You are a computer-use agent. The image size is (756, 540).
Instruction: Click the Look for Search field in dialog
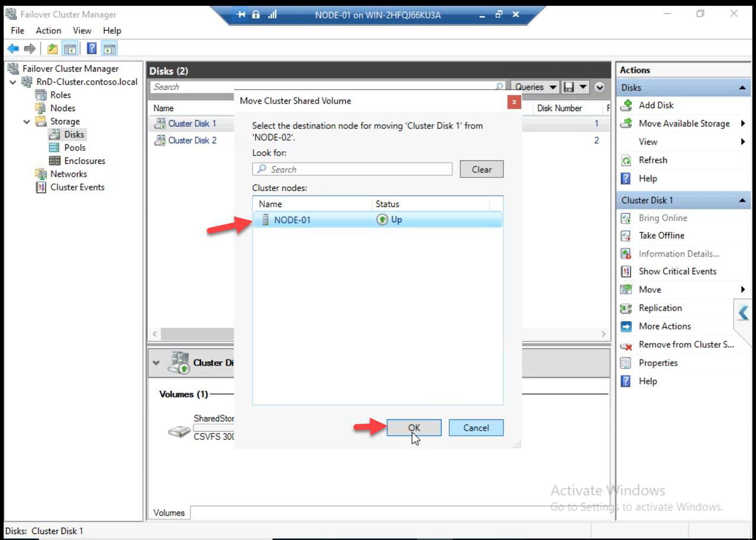point(352,169)
